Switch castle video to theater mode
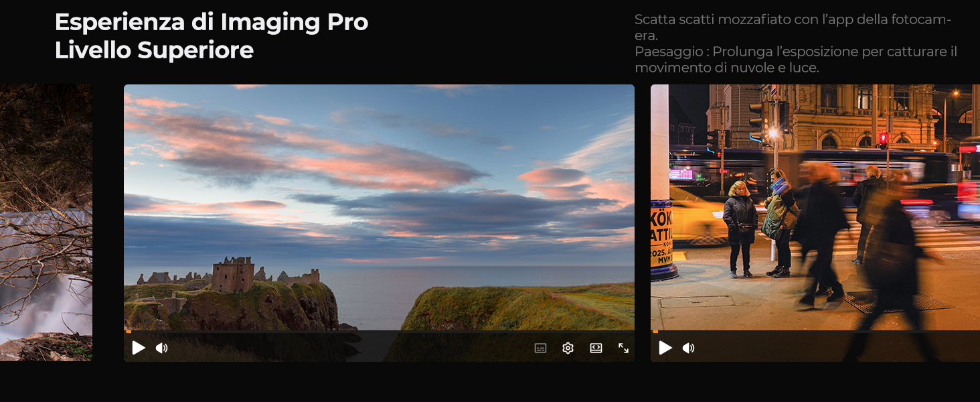 pyautogui.click(x=596, y=348)
